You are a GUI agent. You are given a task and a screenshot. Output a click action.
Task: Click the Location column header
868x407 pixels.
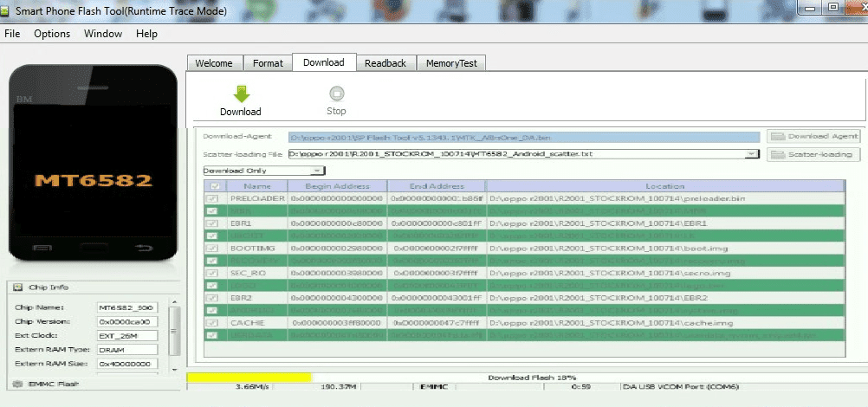pyautogui.click(x=665, y=186)
